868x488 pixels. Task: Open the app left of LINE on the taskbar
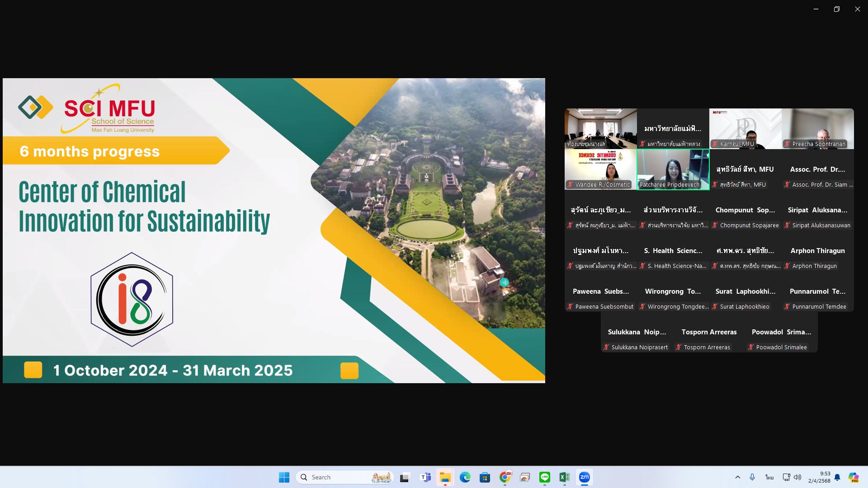point(525,477)
